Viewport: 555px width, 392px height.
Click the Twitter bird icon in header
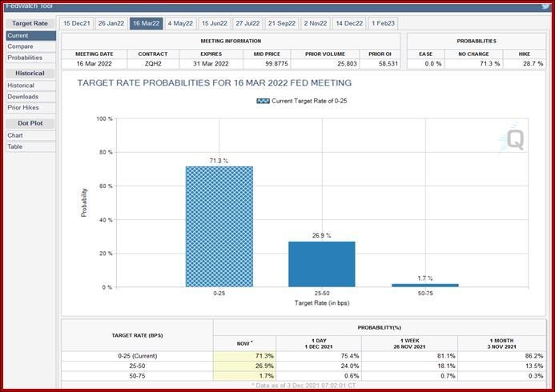point(546,6)
